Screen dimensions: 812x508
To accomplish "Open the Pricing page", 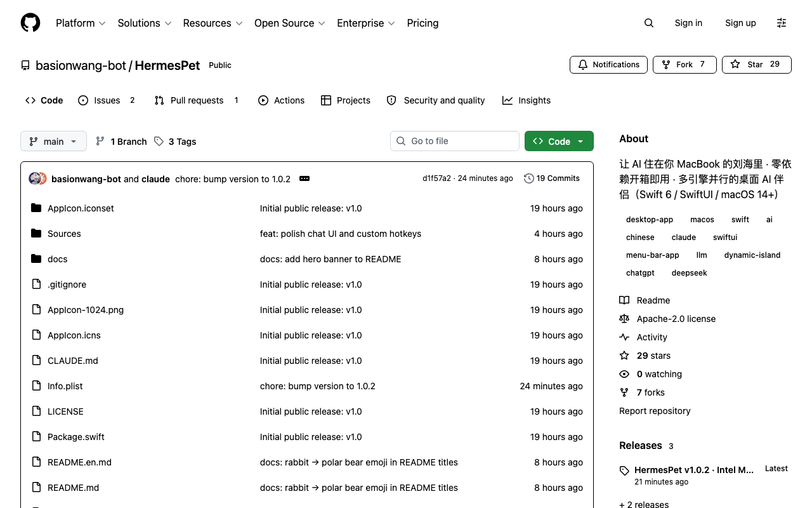I will tap(422, 23).
